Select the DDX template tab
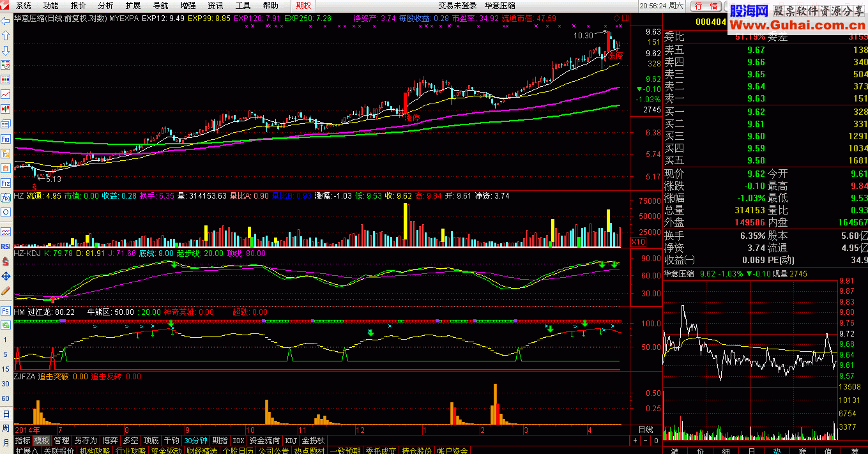This screenshot has width=868, height=454. (x=238, y=441)
